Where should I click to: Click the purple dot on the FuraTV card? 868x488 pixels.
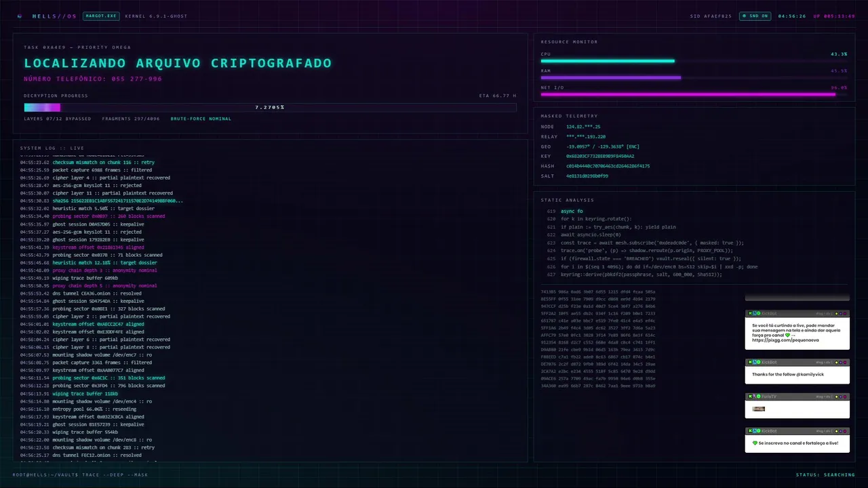click(x=841, y=397)
